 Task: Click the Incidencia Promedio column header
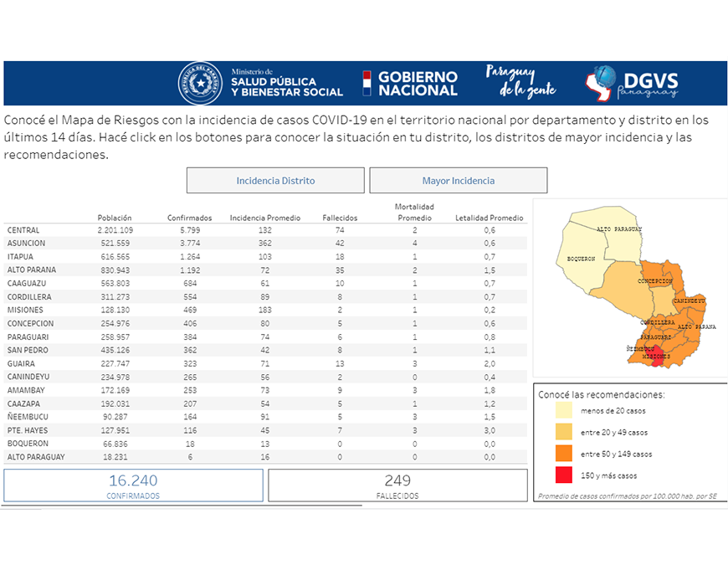point(264,218)
